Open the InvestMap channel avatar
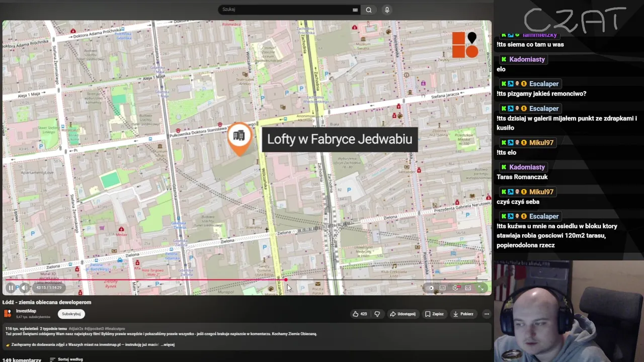This screenshot has width=644, height=362. [x=8, y=314]
